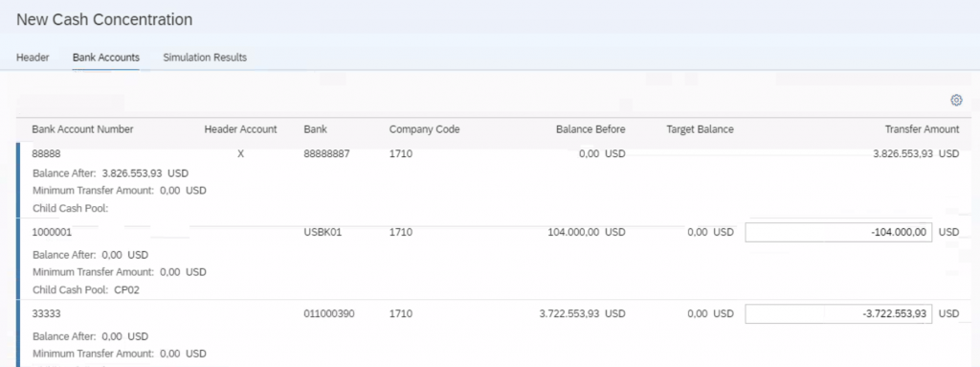Click the Company Code column header
The height and width of the screenshot is (367, 980).
click(x=424, y=129)
